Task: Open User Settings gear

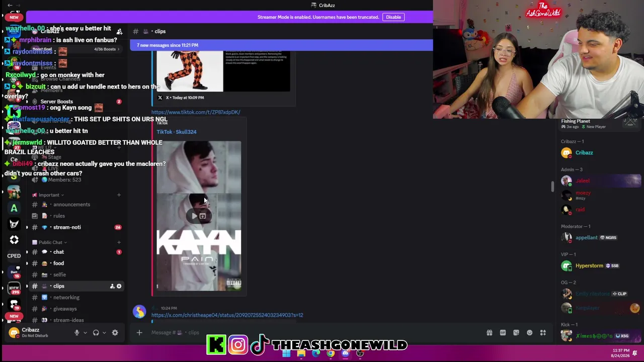Action: click(x=115, y=332)
